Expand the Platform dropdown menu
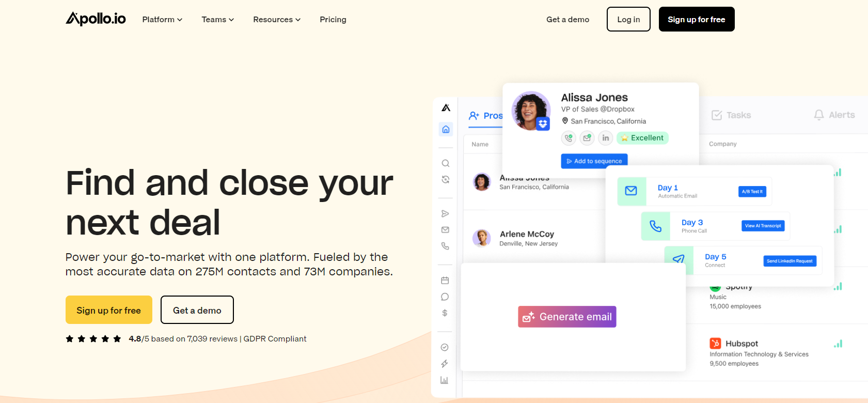The height and width of the screenshot is (403, 868). click(162, 20)
